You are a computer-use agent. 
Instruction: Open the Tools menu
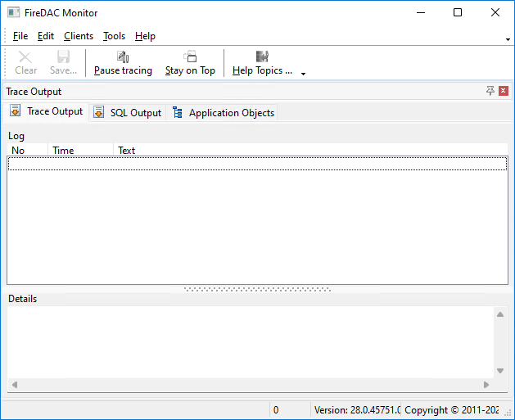point(114,36)
